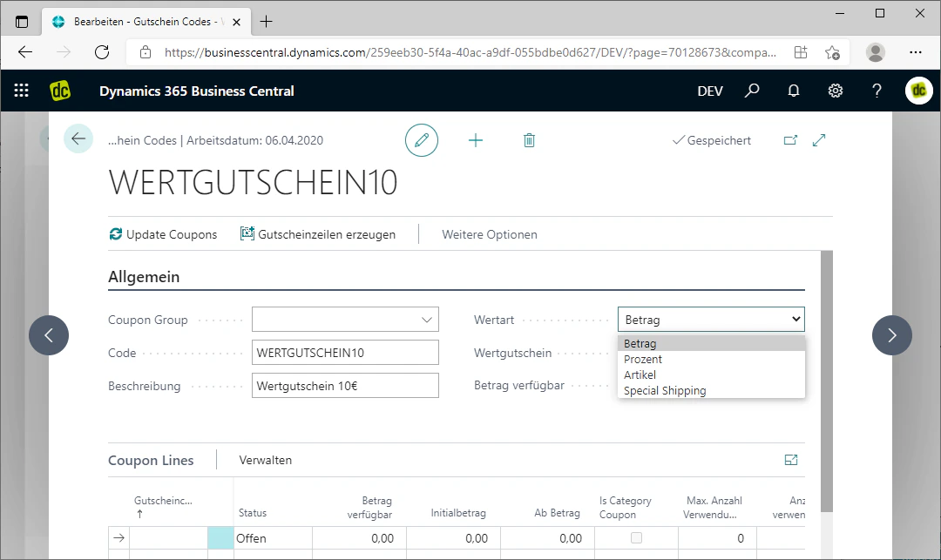
Task: Tick the Is Category Coupon checkbox
Action: pyautogui.click(x=636, y=538)
